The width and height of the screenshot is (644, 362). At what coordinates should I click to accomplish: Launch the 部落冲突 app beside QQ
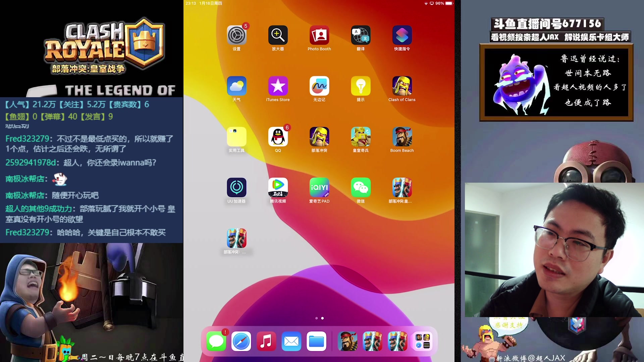[319, 137]
